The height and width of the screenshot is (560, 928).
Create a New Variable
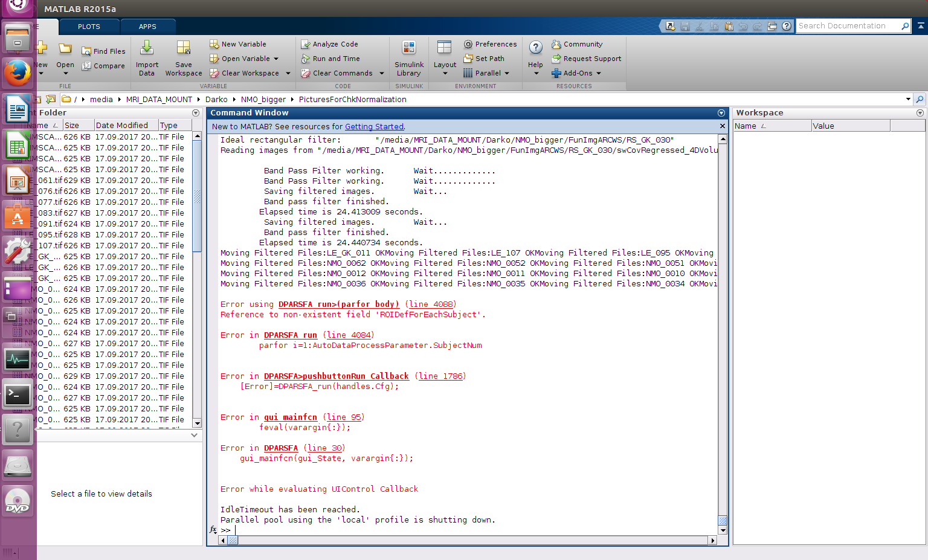[237, 44]
